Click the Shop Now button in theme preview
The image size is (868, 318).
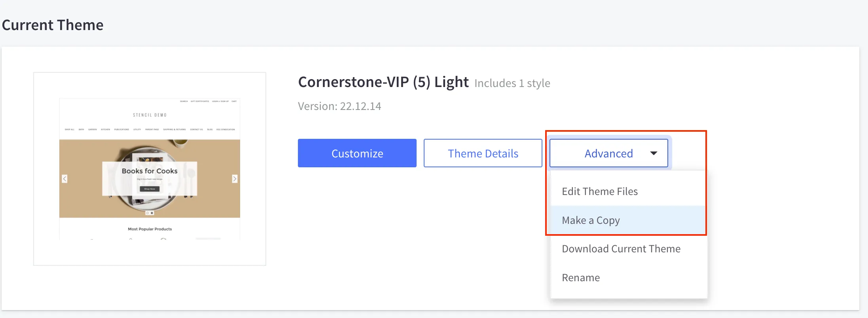pyautogui.click(x=150, y=188)
